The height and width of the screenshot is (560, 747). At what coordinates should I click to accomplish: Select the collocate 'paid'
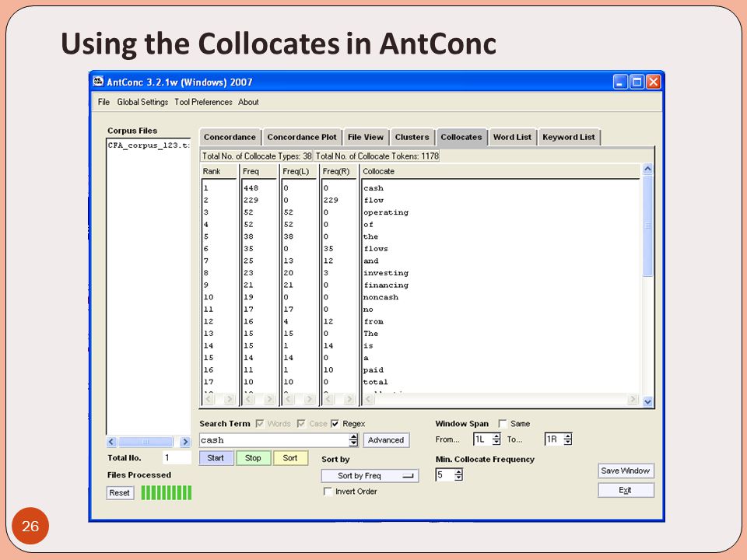[x=373, y=370]
